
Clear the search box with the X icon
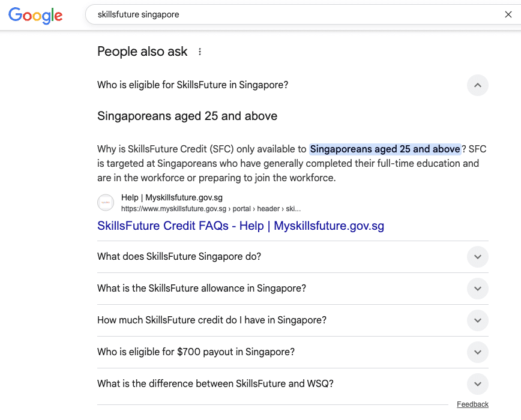pos(508,14)
